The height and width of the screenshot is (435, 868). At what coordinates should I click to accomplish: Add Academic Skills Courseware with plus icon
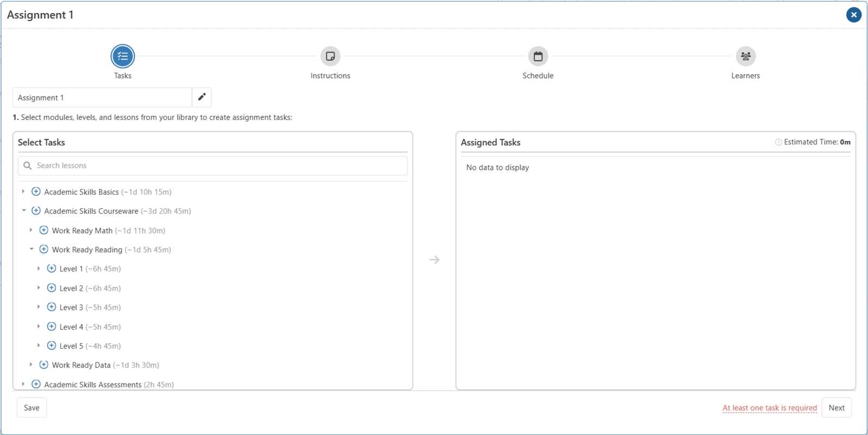[36, 210]
